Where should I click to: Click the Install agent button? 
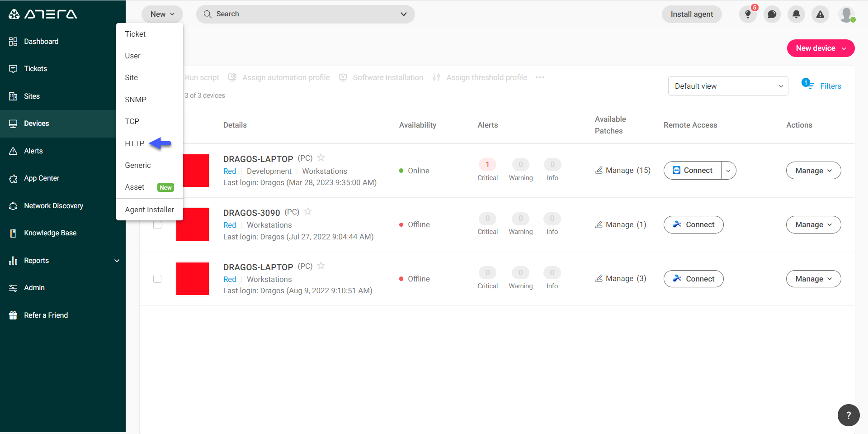(692, 14)
